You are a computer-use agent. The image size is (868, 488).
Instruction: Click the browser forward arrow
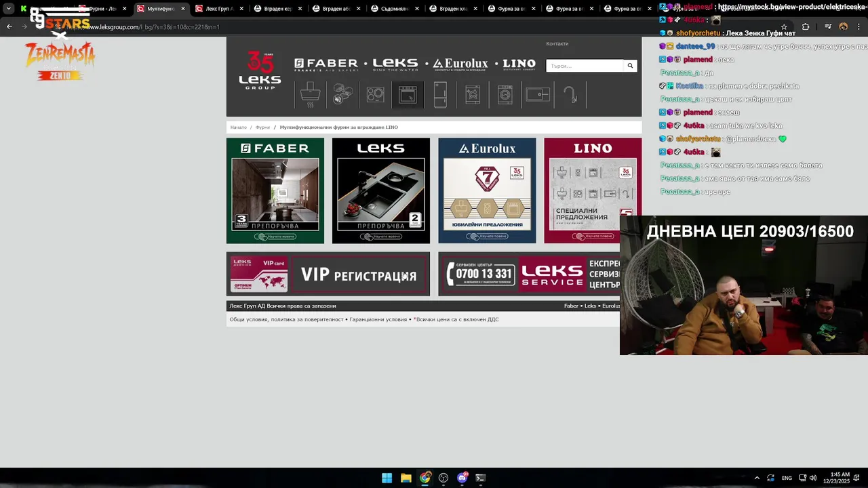coord(24,26)
